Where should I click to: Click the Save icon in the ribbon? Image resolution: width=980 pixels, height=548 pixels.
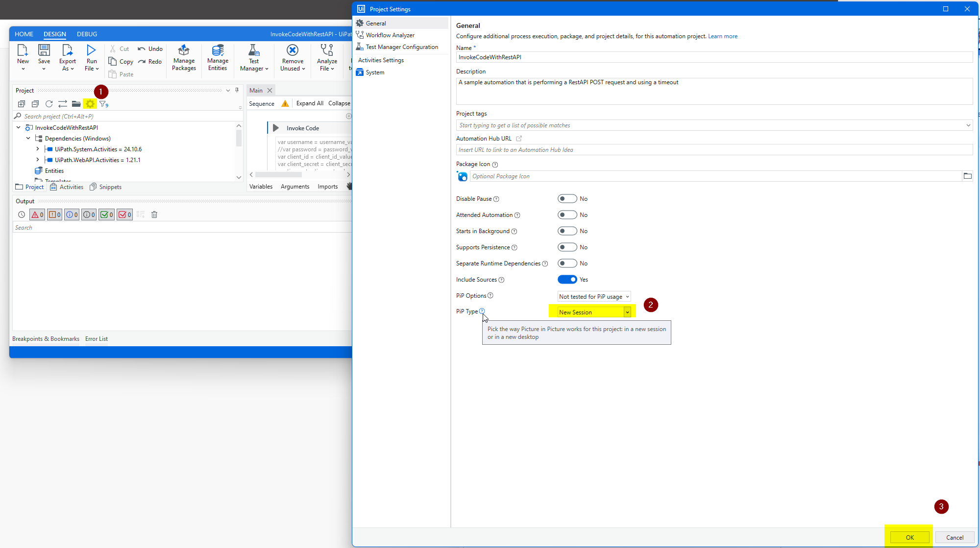(44, 50)
